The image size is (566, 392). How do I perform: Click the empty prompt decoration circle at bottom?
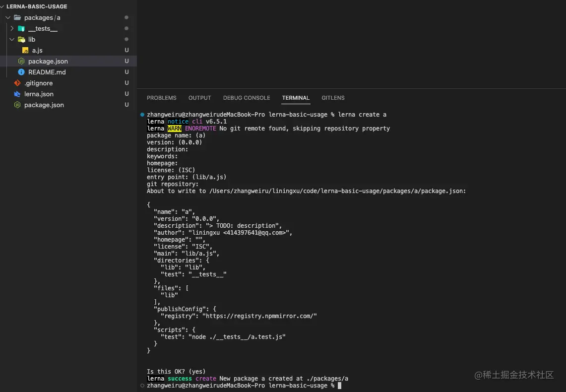142,386
